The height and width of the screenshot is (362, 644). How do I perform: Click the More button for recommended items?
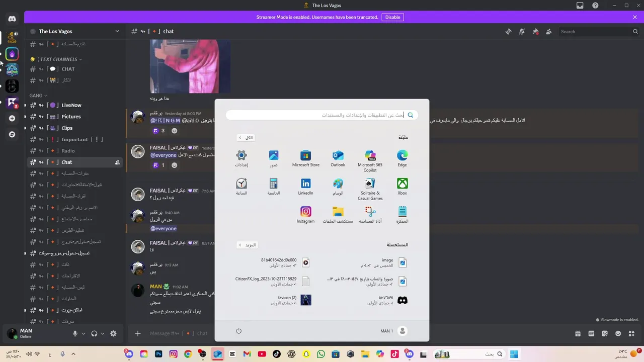tap(247, 245)
